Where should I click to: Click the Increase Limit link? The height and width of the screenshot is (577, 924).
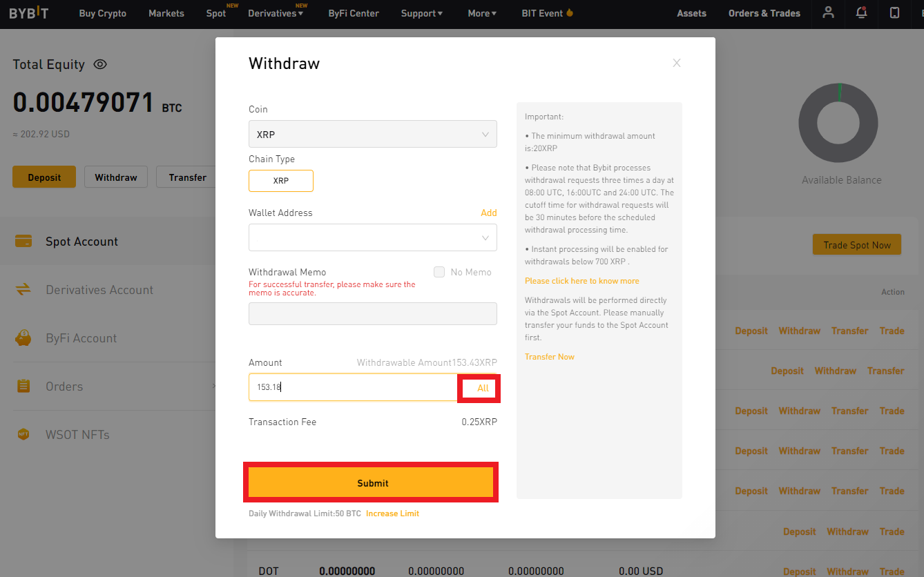[x=392, y=514]
